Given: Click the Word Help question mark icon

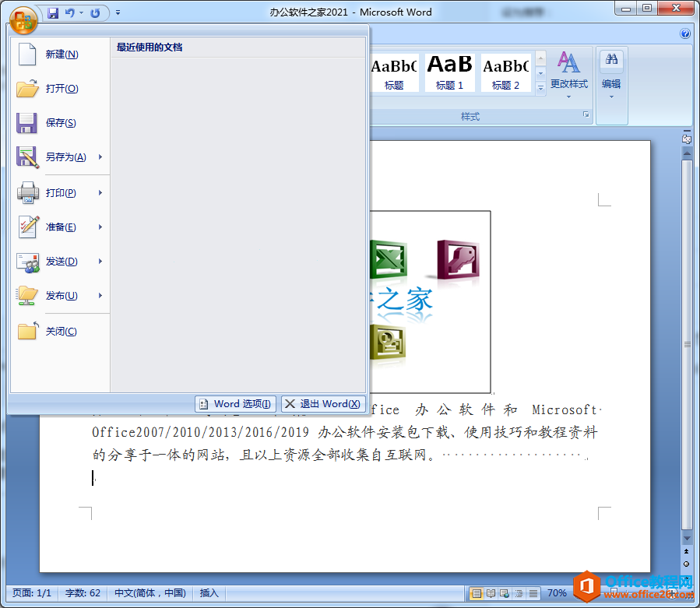Looking at the screenshot, I should [685, 34].
